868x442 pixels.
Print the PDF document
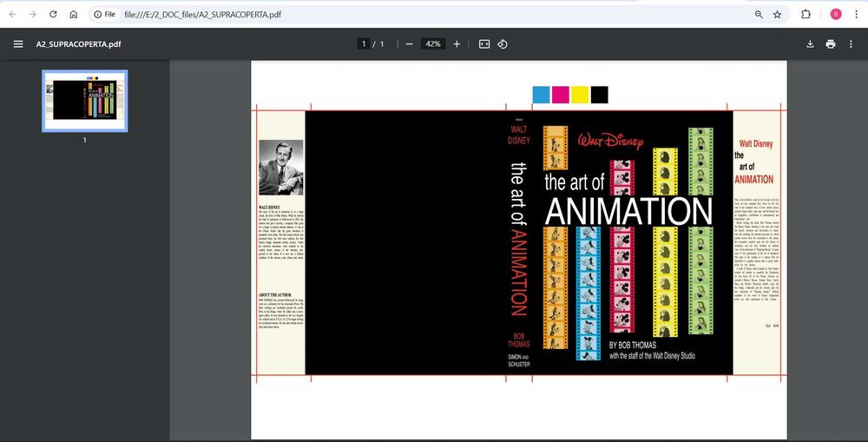831,43
